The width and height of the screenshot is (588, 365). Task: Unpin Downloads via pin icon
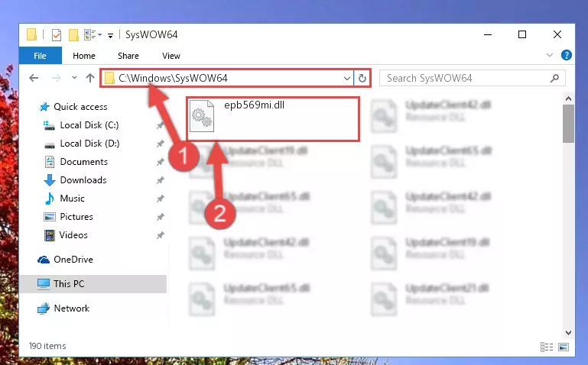160,180
